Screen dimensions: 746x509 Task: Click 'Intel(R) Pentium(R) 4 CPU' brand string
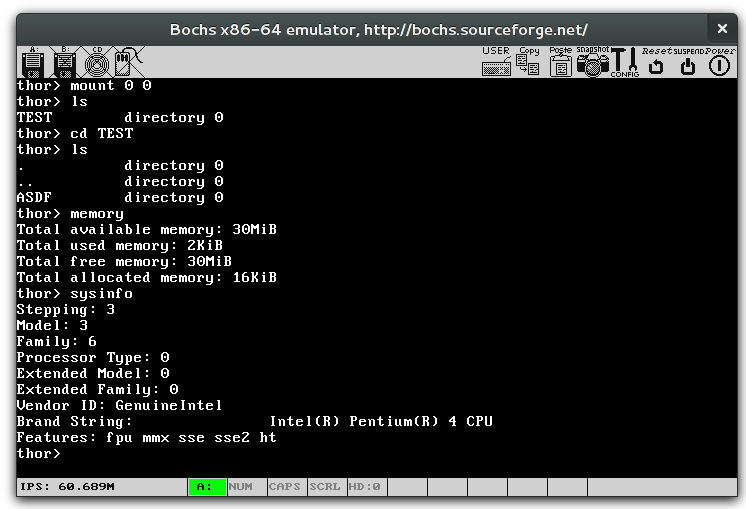tap(381, 421)
